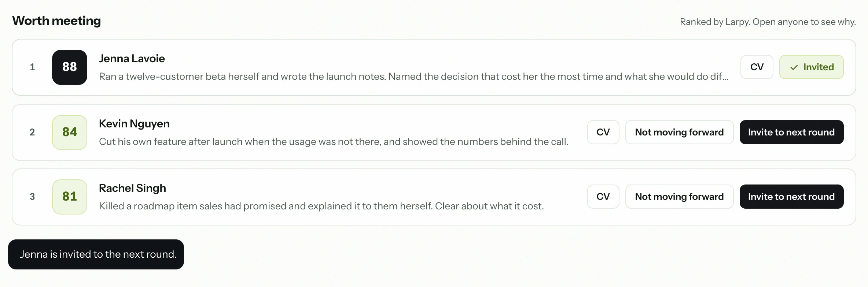This screenshot has width=868, height=287.
Task: Open Kevin Nguyen's candidate name
Action: pyautogui.click(x=134, y=124)
